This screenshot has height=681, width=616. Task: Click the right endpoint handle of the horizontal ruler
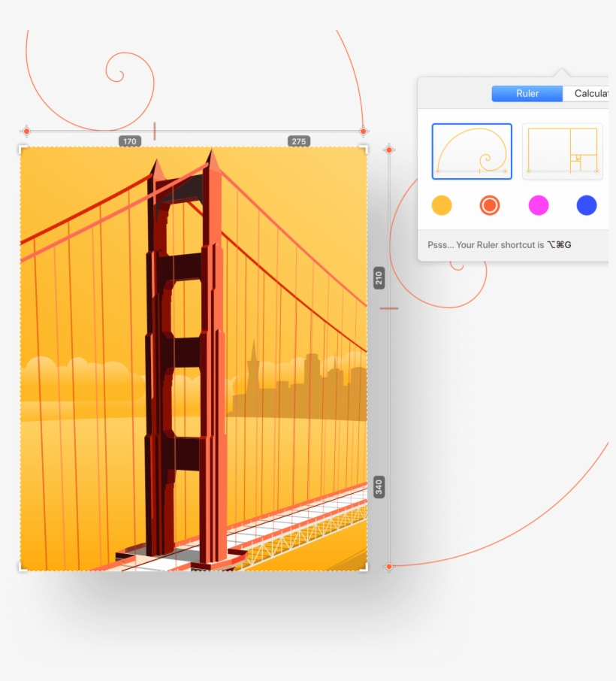tap(364, 131)
